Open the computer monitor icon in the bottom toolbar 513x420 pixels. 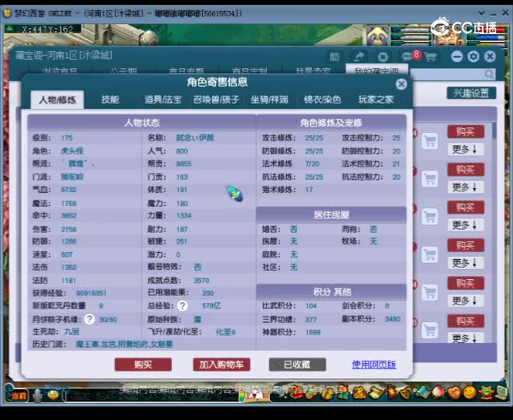[x=501, y=391]
